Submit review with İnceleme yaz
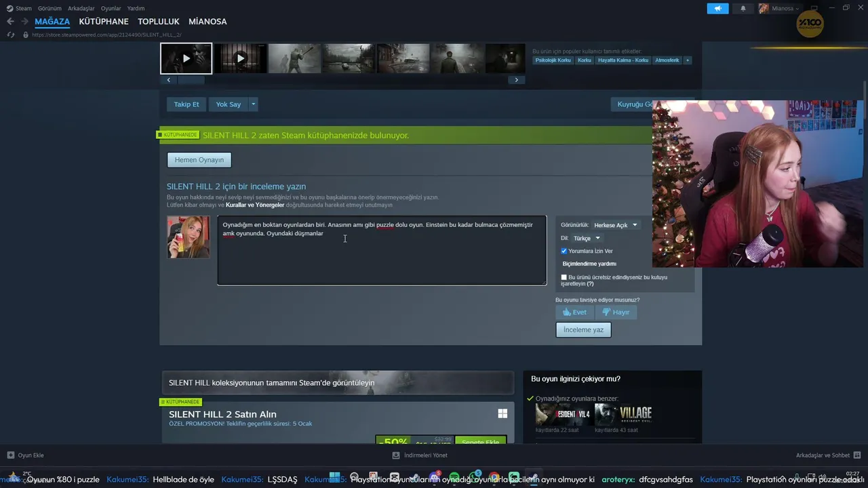Image resolution: width=868 pixels, height=488 pixels. pos(583,330)
